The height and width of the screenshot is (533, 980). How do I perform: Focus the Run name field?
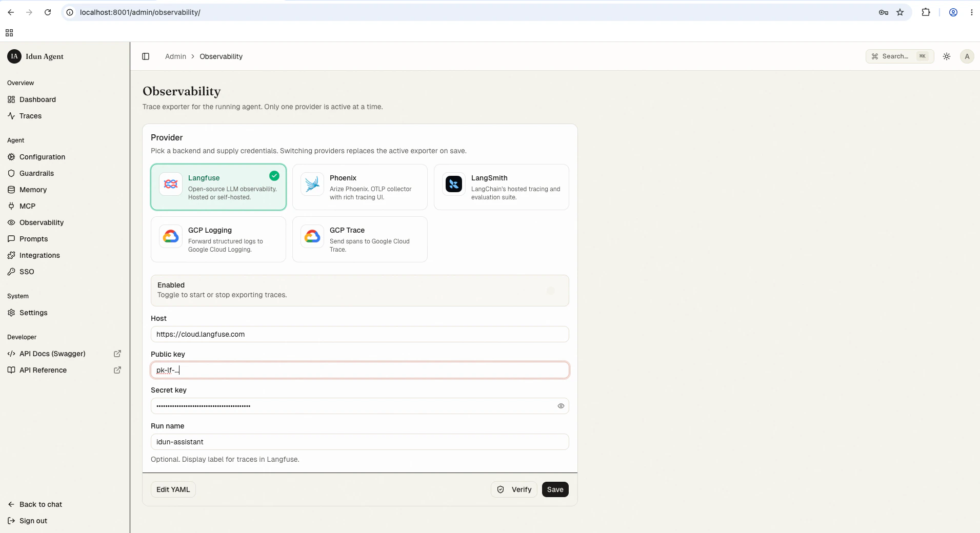point(360,442)
